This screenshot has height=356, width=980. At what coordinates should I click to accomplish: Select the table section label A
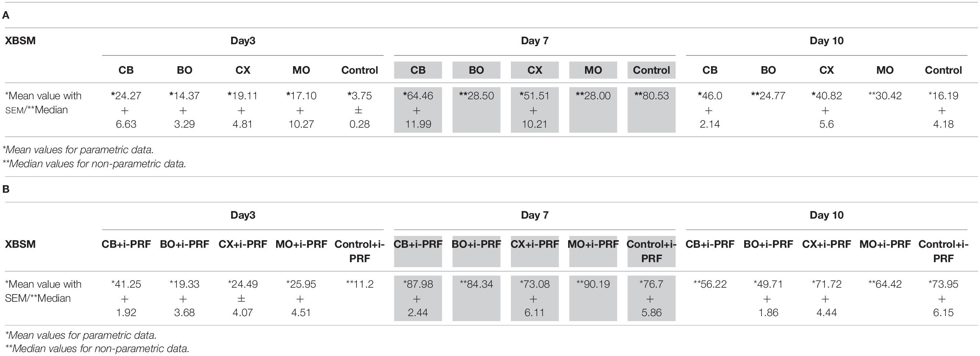(x=6, y=15)
